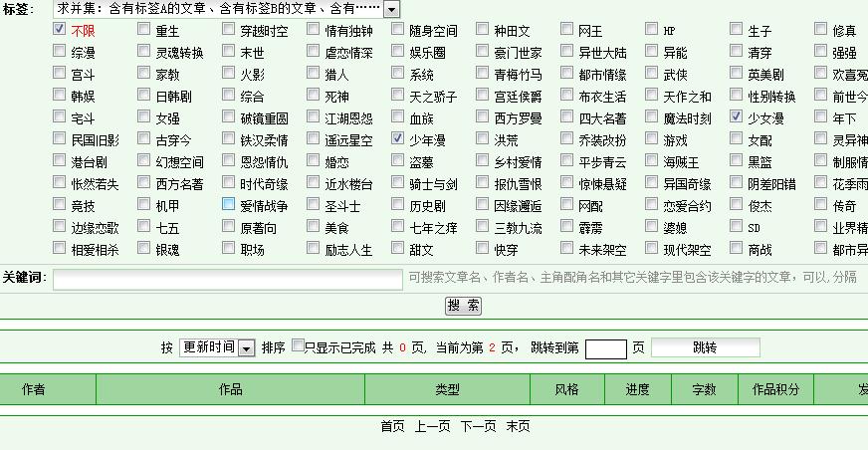The image size is (868, 450).
Task: Click the 关键词 search input field
Action: click(228, 280)
